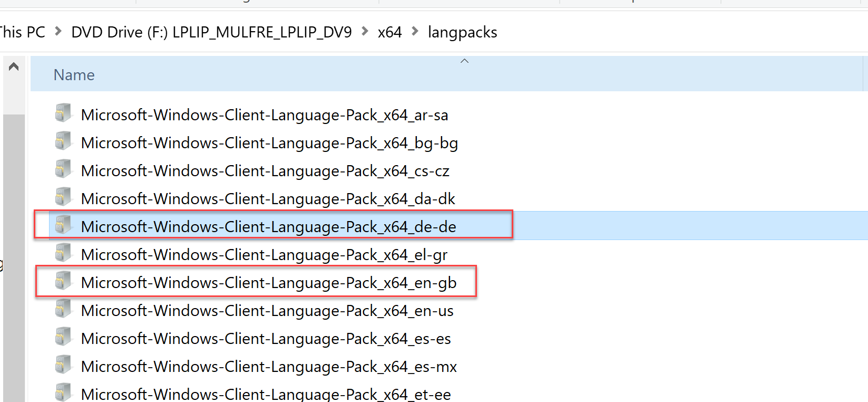The height and width of the screenshot is (402, 868).
Task: Navigate to x64 folder breadcrumb
Action: pos(390,32)
